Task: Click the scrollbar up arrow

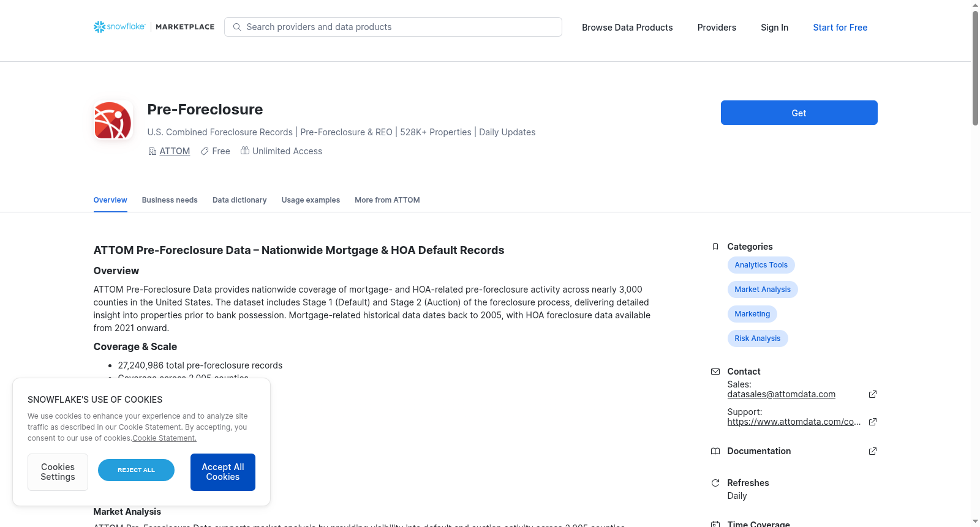Action: pyautogui.click(x=975, y=5)
